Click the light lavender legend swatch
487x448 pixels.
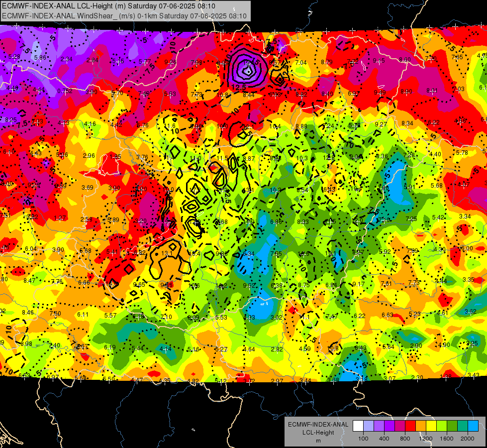click(x=368, y=426)
